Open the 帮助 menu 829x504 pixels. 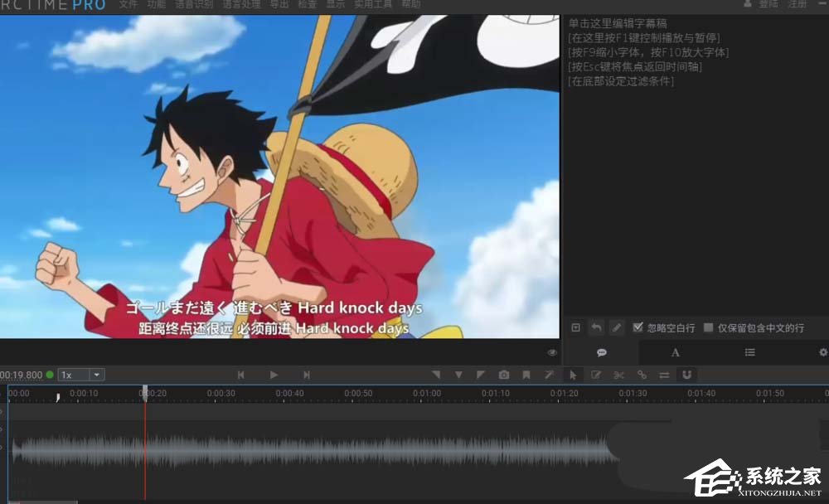click(411, 4)
